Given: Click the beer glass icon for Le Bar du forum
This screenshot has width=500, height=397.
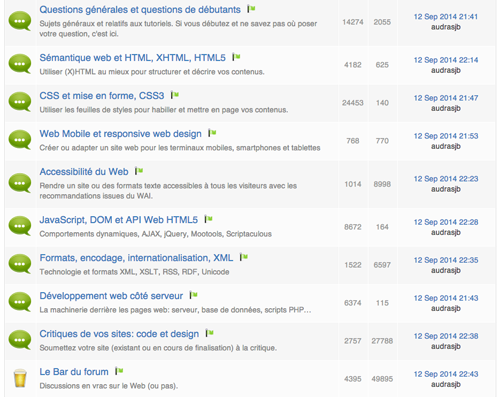Looking at the screenshot, I should coord(20,378).
